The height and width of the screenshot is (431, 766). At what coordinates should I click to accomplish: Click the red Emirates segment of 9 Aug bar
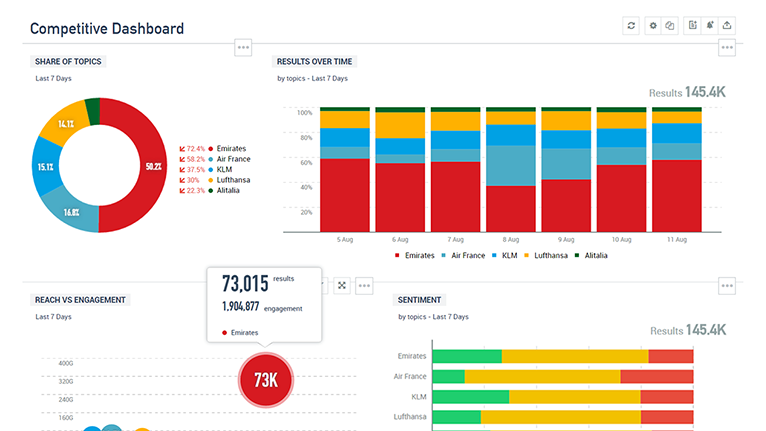(566, 206)
